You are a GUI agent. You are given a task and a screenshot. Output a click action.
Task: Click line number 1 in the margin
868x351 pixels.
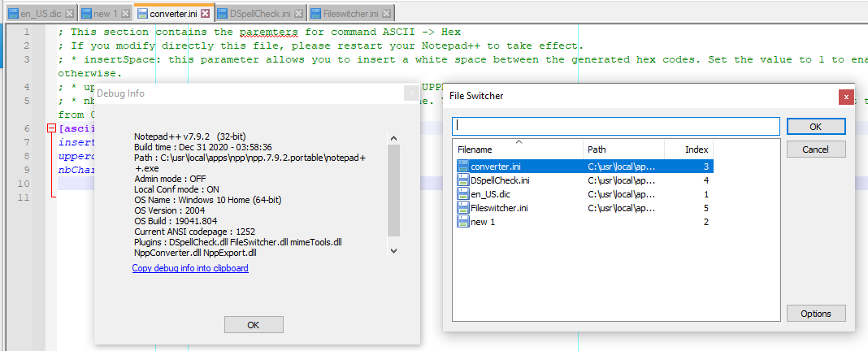click(27, 32)
